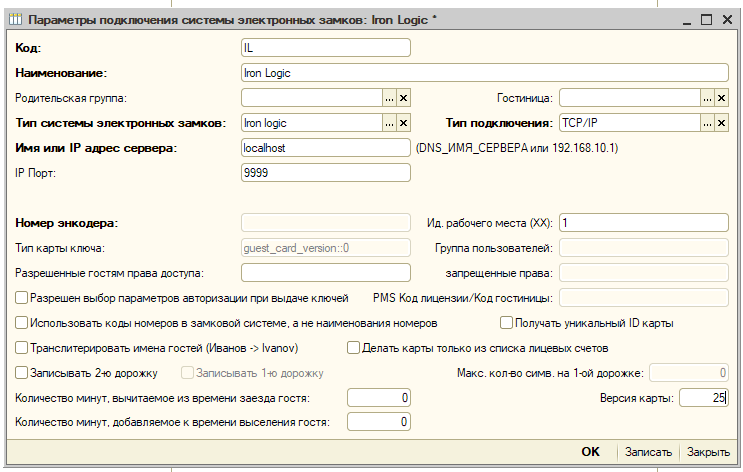Tick Делать карты только из списка лицевых счетов
The width and height of the screenshot is (743, 472).
coord(353,348)
